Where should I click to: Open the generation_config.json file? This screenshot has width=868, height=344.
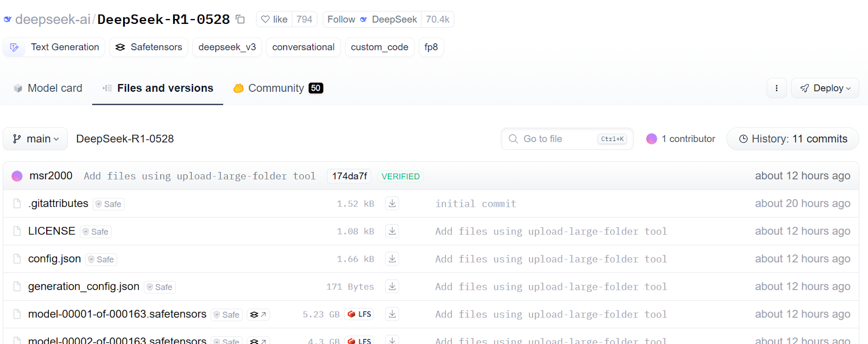(84, 286)
